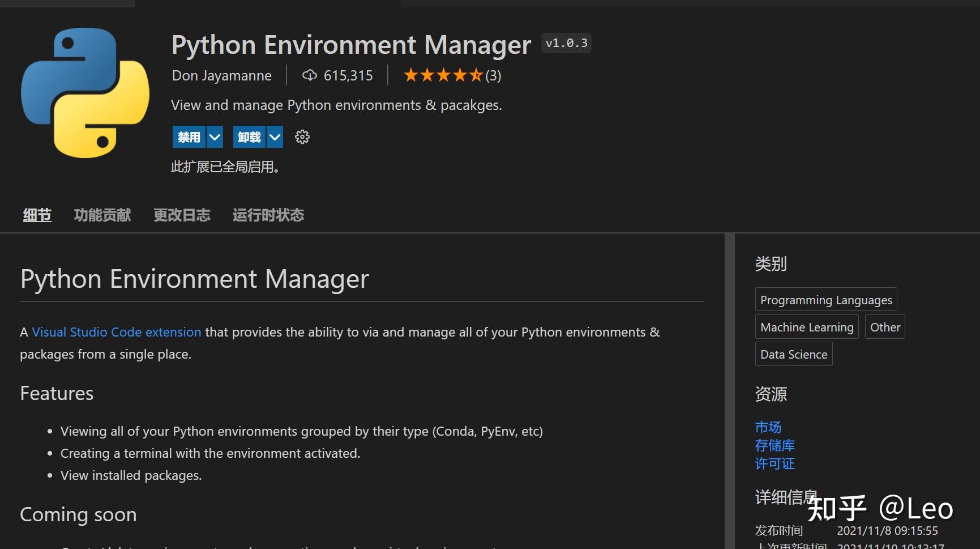Click the v1.0.3 version badge
The image size is (980, 549).
[566, 42]
